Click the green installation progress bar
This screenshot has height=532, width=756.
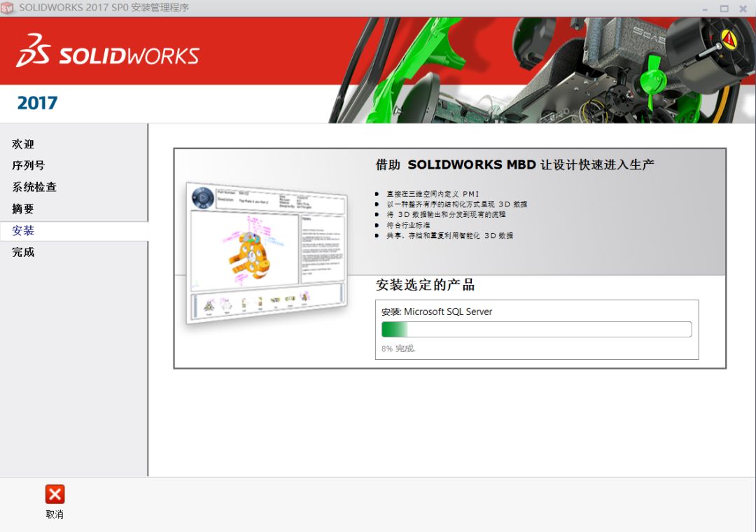click(x=537, y=330)
